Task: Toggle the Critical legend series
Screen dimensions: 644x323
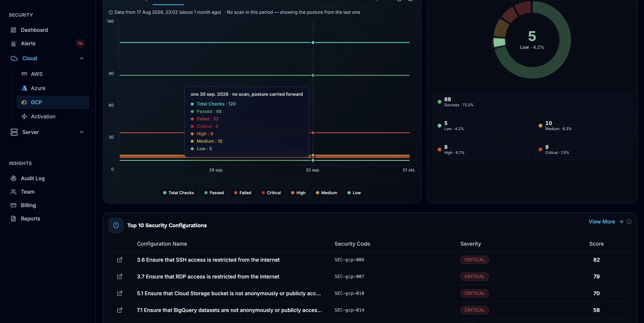Action: (271, 193)
